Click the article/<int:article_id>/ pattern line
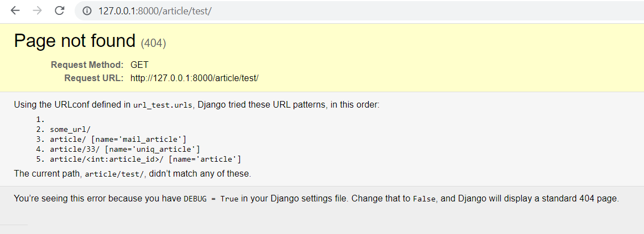644x234 pixels. tap(145, 159)
